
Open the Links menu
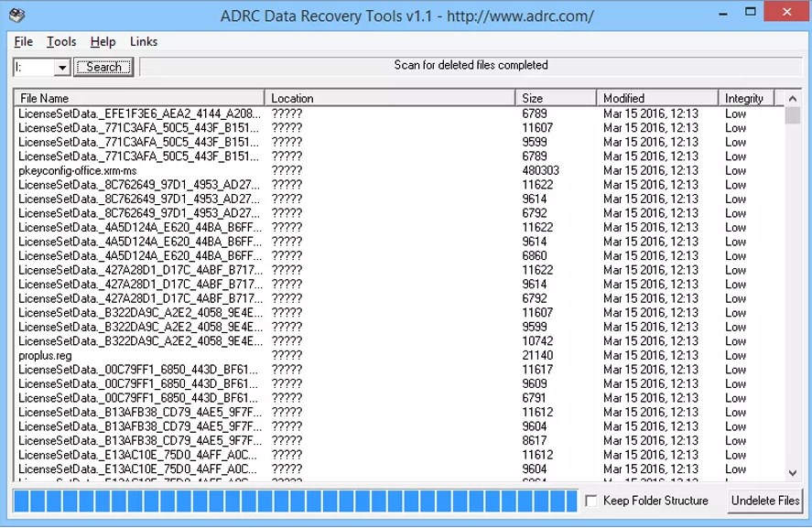pos(143,41)
